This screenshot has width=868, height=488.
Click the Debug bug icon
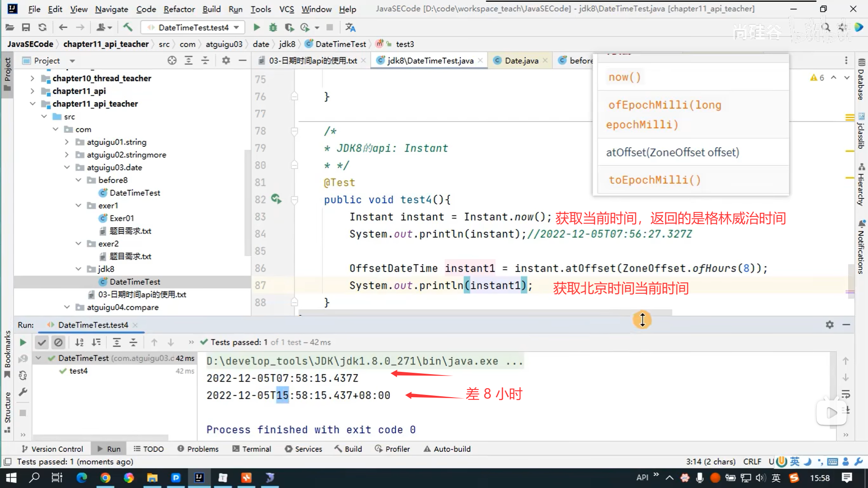(x=273, y=28)
